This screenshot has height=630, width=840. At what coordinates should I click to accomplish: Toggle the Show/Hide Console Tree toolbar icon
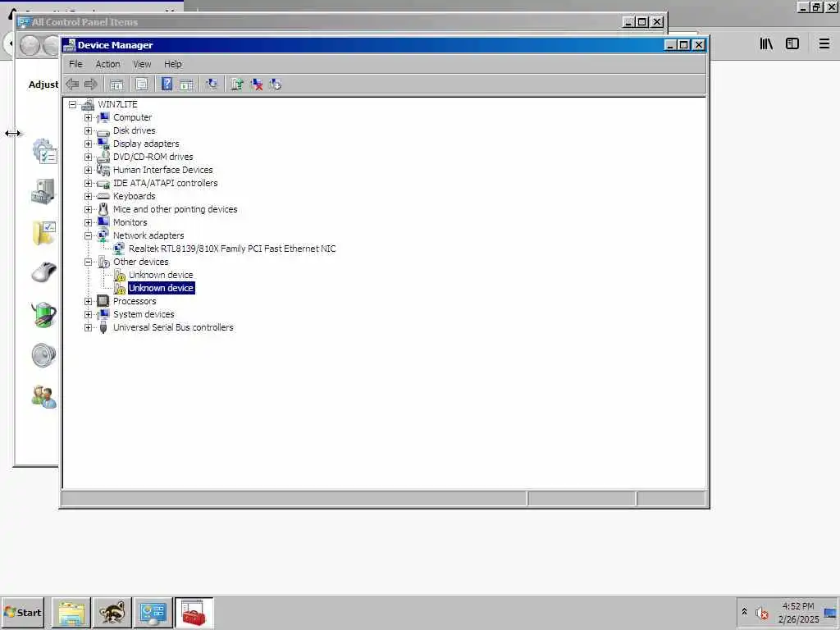click(116, 84)
